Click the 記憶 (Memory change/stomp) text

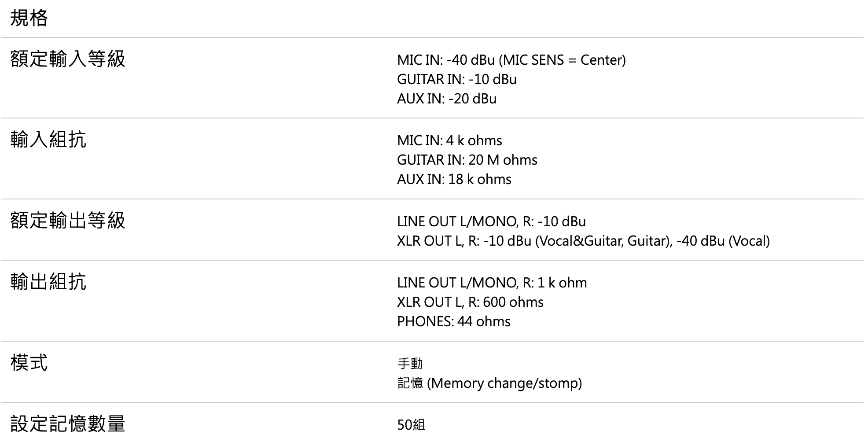(x=489, y=383)
